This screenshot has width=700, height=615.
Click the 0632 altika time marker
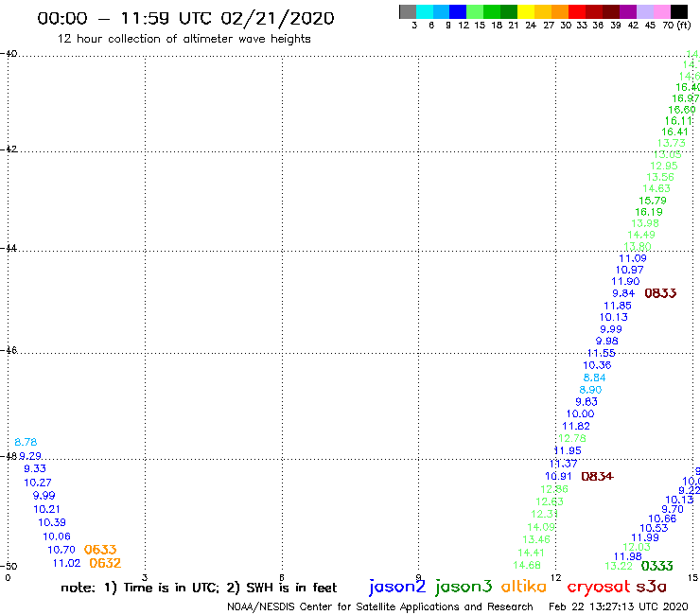[105, 563]
